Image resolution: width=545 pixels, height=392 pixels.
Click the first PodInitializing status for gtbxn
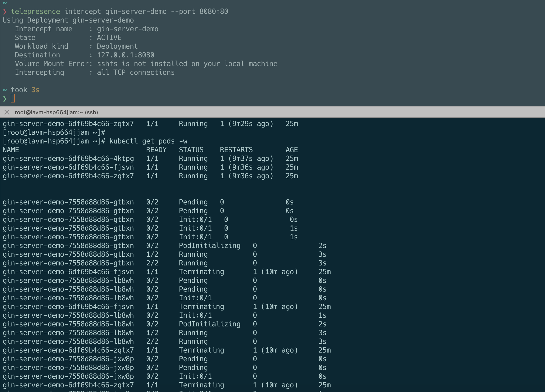pos(209,246)
